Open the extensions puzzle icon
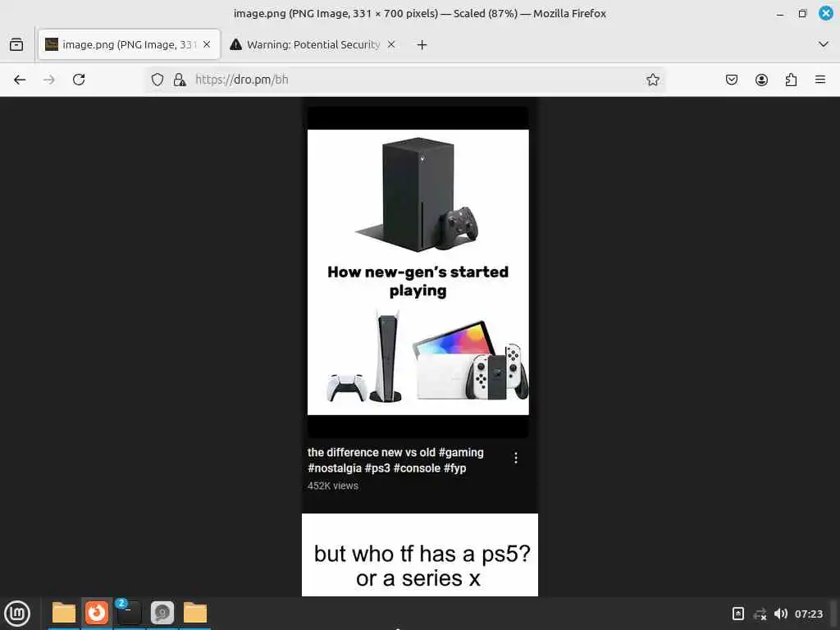The width and height of the screenshot is (840, 630). click(x=791, y=80)
